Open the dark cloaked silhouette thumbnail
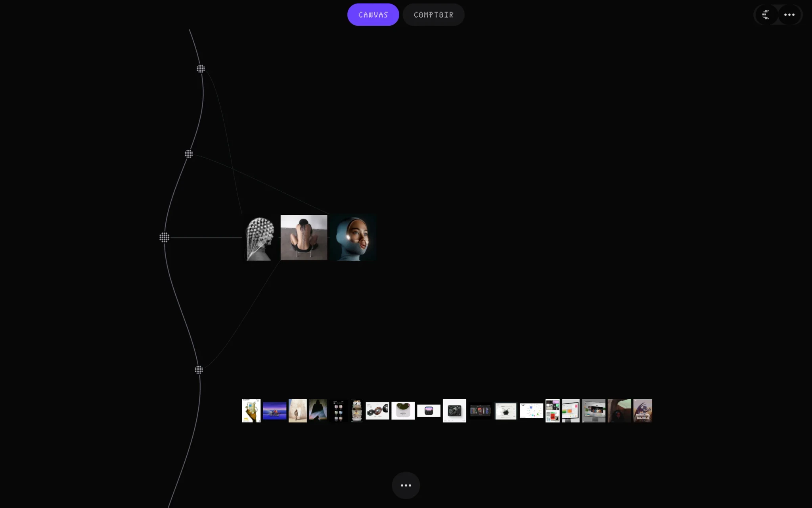The image size is (812, 508). pos(318,411)
